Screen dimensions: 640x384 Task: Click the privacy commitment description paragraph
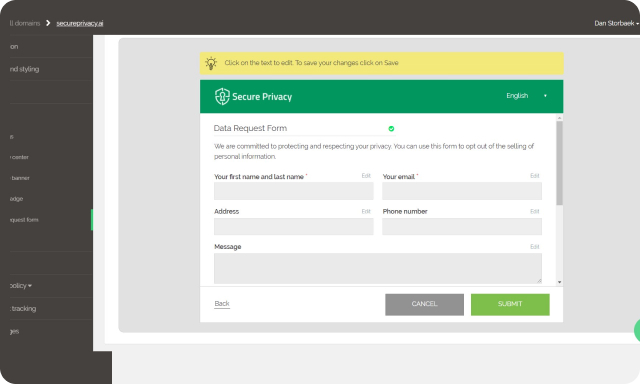374,151
